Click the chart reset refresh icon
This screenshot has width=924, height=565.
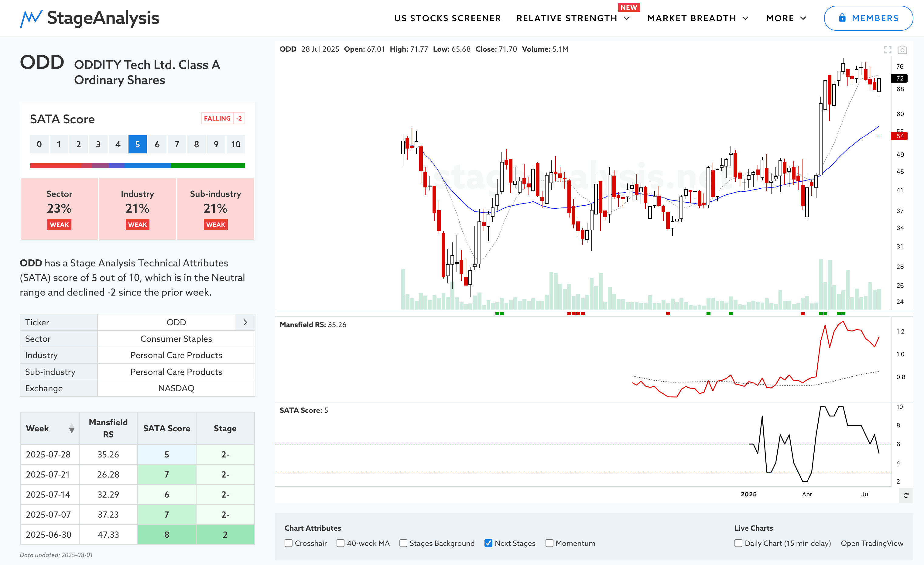[x=906, y=495]
